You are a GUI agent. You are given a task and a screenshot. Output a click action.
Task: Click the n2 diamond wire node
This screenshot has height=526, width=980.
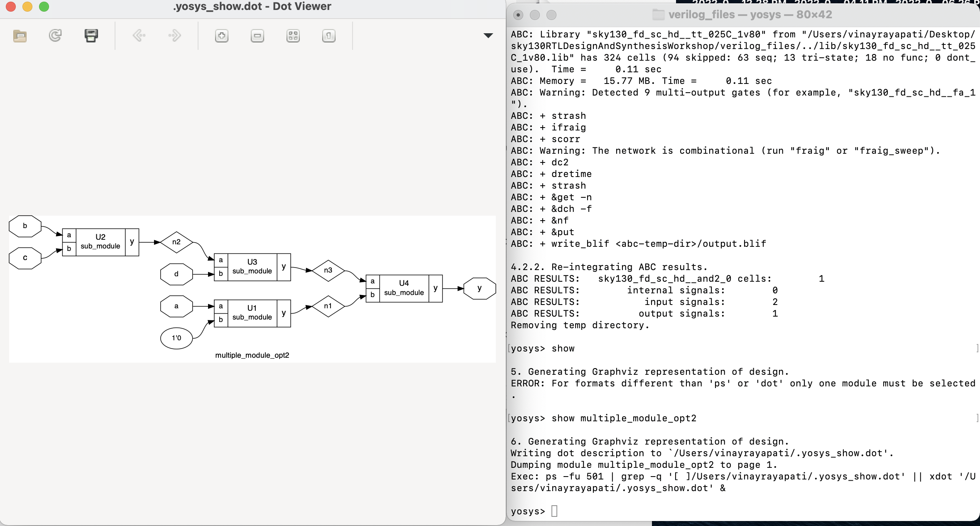[176, 241]
